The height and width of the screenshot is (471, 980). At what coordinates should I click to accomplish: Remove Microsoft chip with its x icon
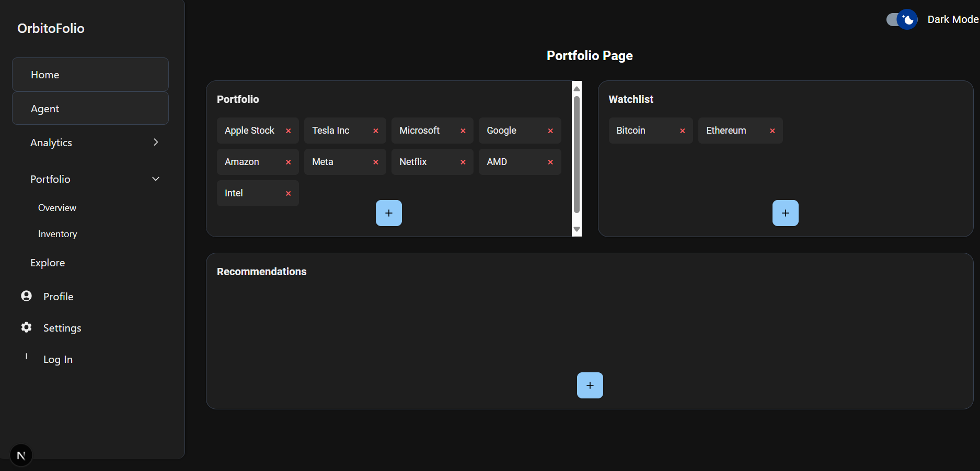(463, 131)
